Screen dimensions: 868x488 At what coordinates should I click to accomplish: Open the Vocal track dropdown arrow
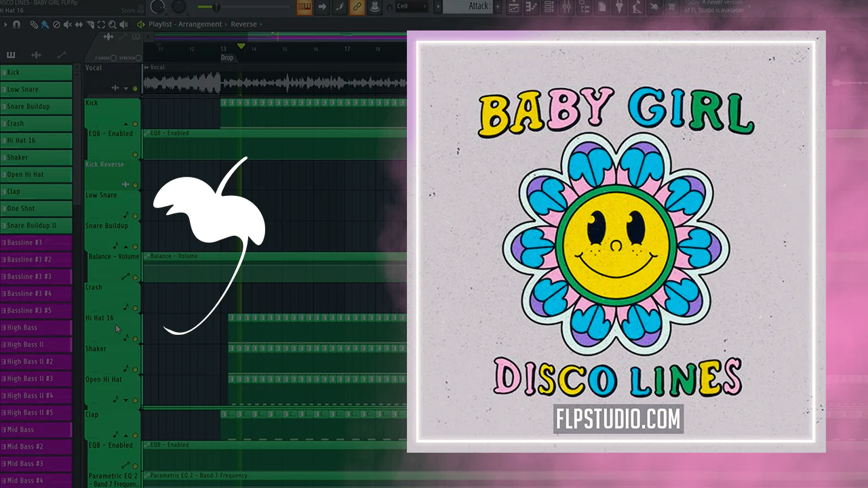pyautogui.click(x=125, y=89)
